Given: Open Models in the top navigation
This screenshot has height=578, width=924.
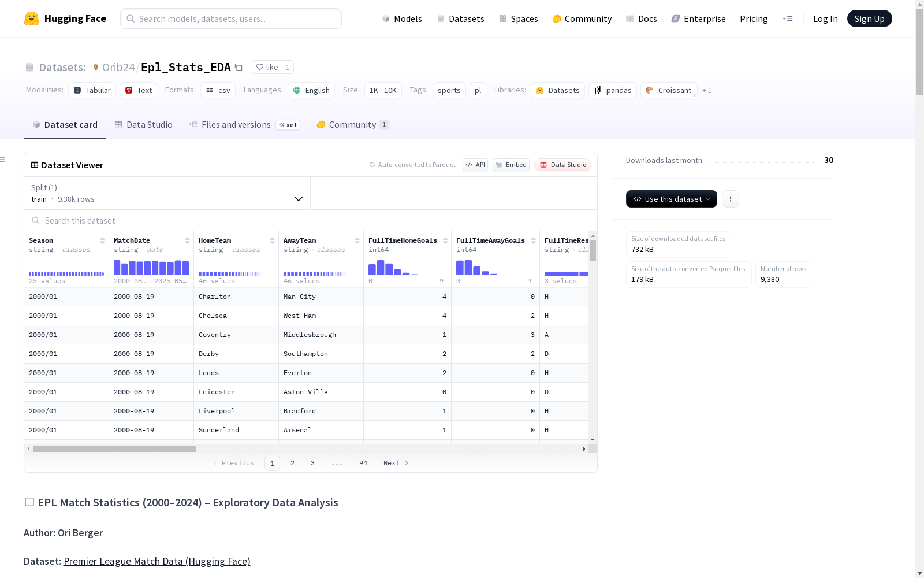Looking at the screenshot, I should pos(402,18).
